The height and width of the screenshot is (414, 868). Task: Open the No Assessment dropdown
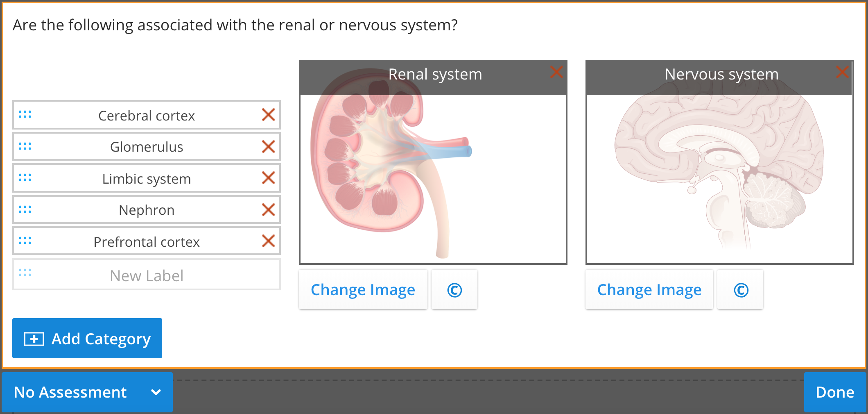87,392
